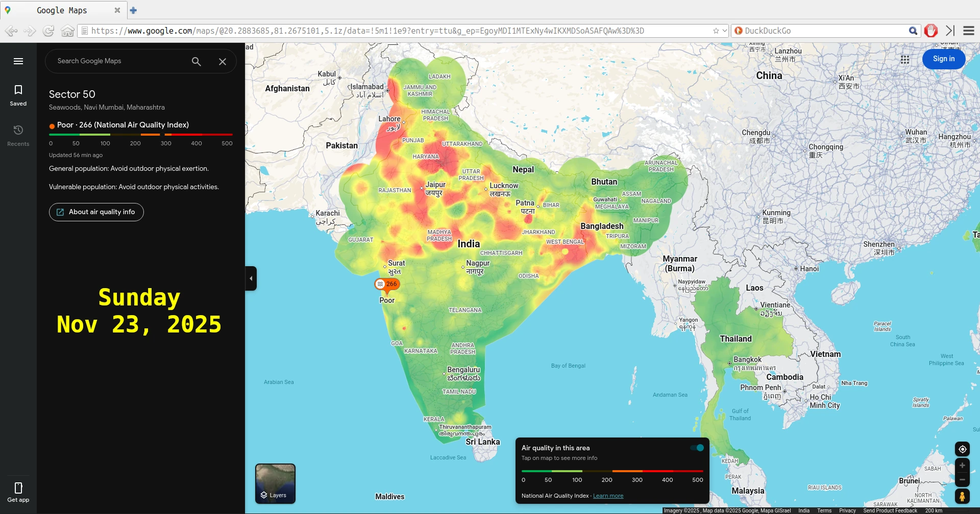Follow the Learn more link
This screenshot has width=980, height=514.
[608, 496]
